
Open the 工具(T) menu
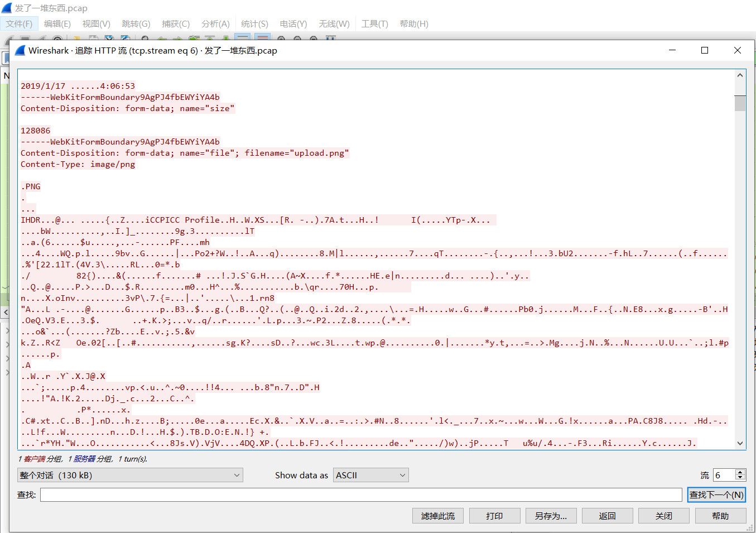point(374,23)
